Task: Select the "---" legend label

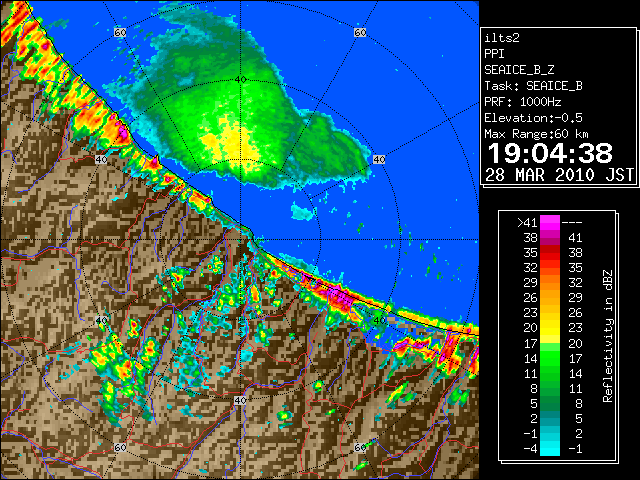Action: click(572, 223)
